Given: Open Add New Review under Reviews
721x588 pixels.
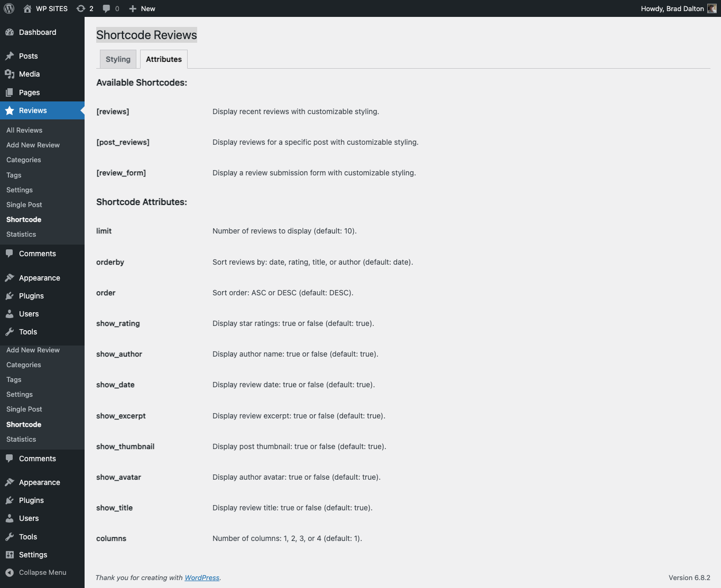Looking at the screenshot, I should tap(33, 145).
